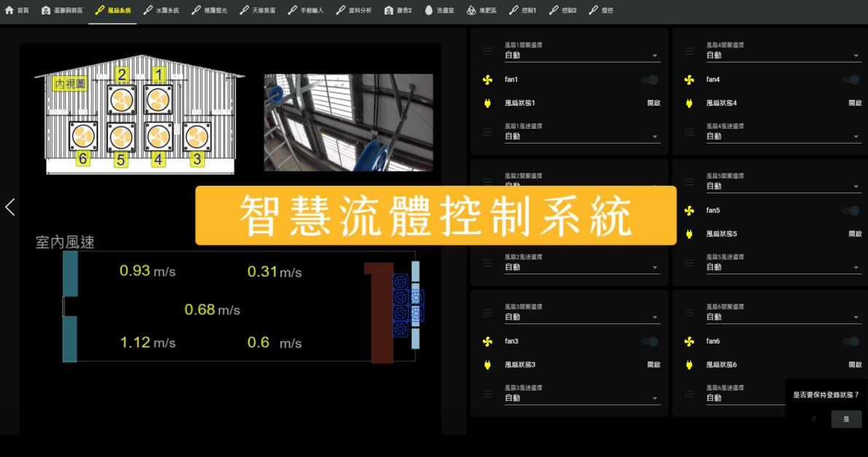Open the 資料分析 tab
868x457 pixels.
pos(353,11)
